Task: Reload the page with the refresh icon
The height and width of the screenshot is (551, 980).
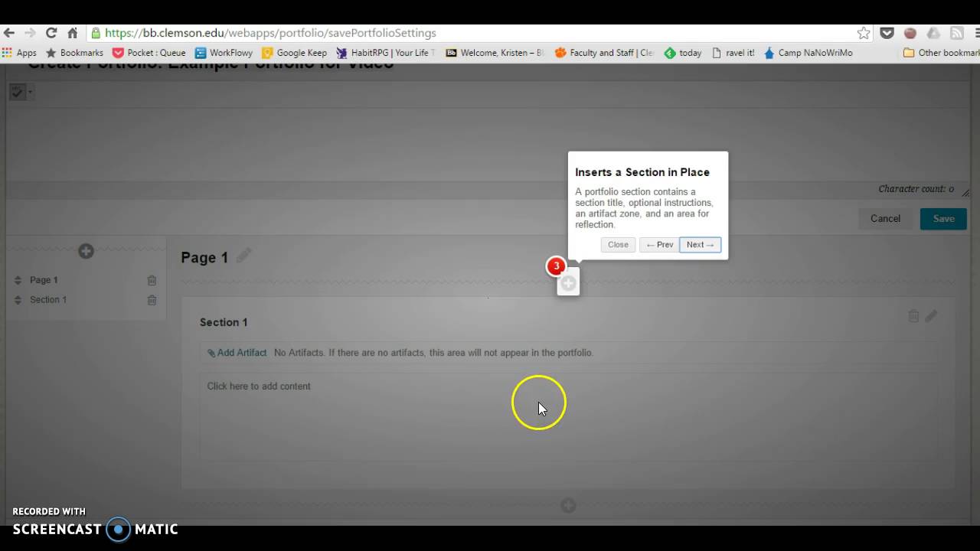Action: point(51,33)
